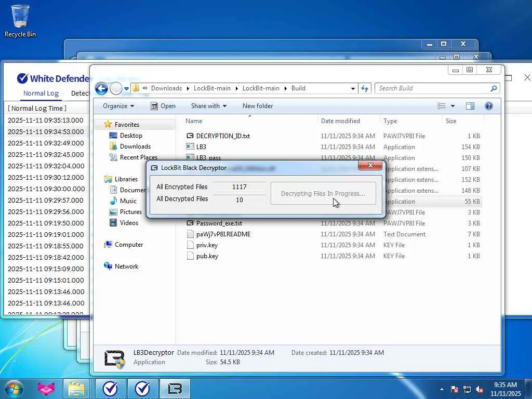This screenshot has height=399, width=532.
Task: Click the LockBit Black Decryptor title icon
Action: click(154, 168)
